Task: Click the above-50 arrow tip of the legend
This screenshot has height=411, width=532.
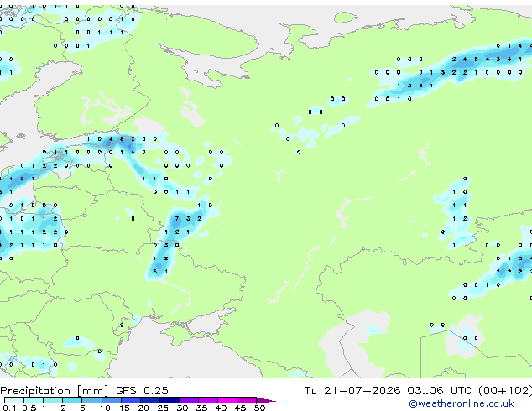Action: 266,400
